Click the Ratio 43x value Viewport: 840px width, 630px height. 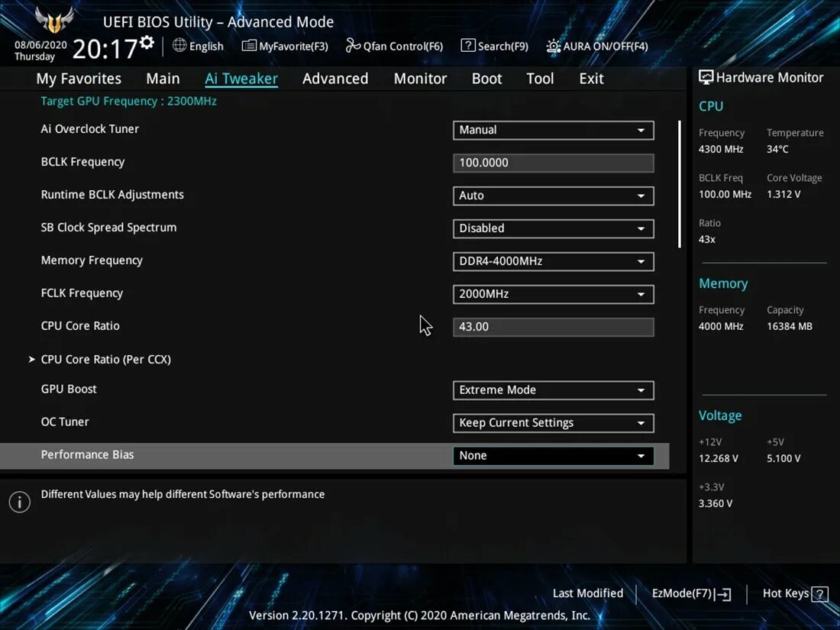[706, 240]
